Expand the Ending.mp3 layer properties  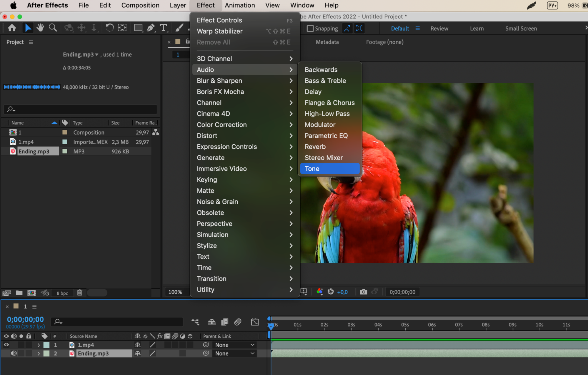39,354
